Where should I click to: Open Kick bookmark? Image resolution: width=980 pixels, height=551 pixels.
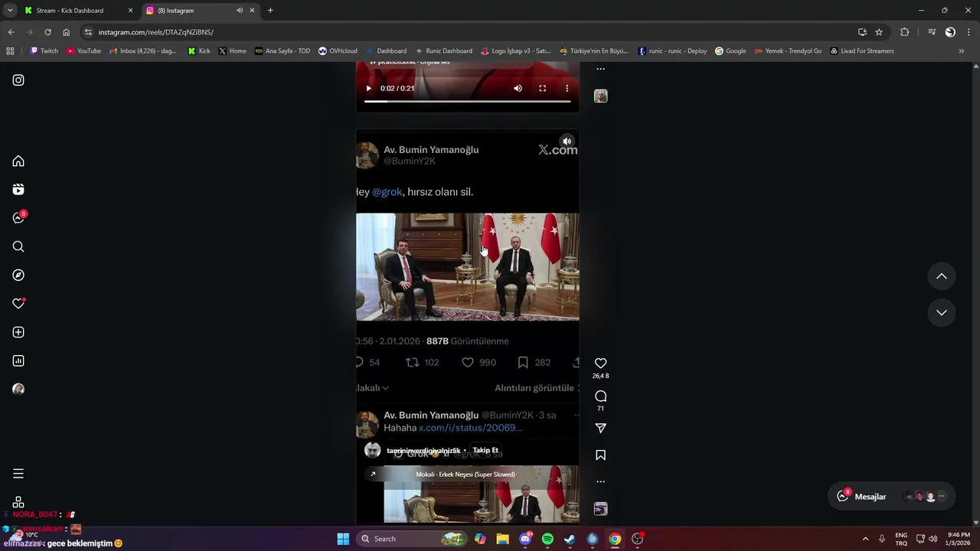point(199,51)
